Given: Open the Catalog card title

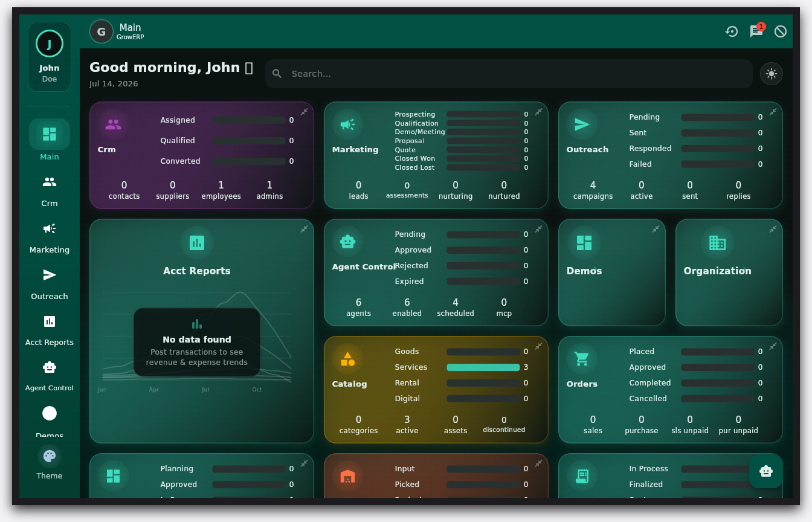Looking at the screenshot, I should point(349,384).
